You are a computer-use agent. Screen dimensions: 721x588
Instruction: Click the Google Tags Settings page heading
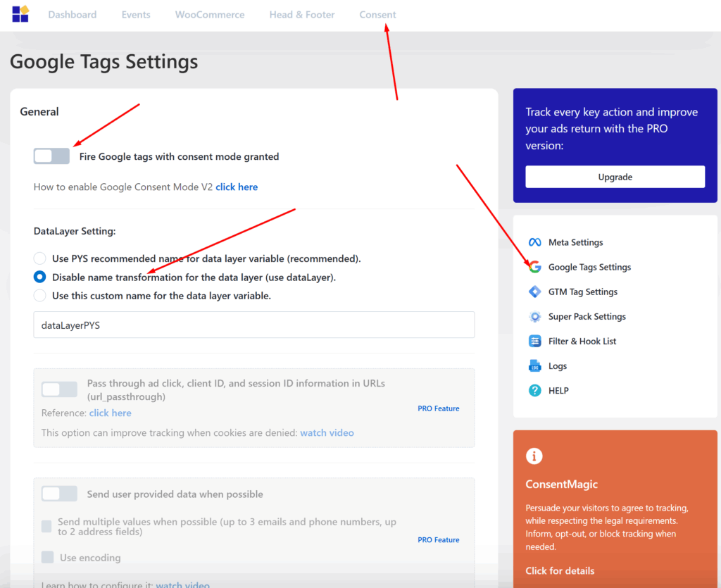click(x=104, y=61)
